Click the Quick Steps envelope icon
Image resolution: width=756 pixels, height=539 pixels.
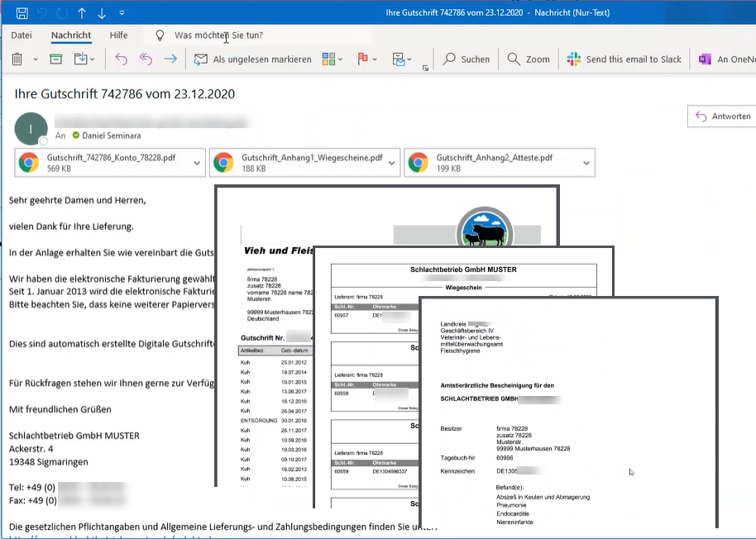click(x=398, y=60)
